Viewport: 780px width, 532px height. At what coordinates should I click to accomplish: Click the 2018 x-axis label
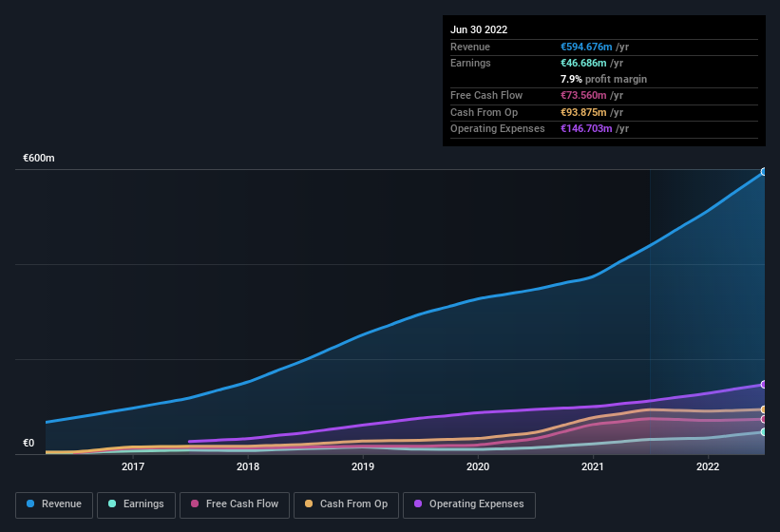[x=248, y=466]
